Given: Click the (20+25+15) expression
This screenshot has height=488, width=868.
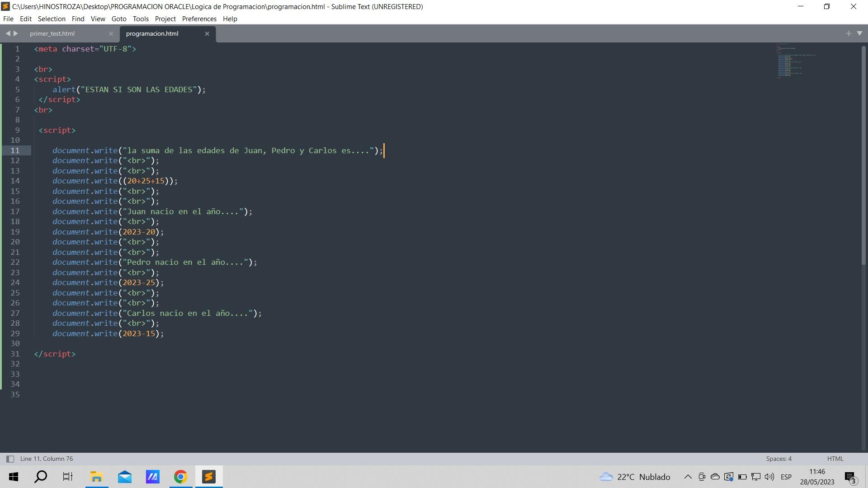Looking at the screenshot, I should pyautogui.click(x=146, y=181).
